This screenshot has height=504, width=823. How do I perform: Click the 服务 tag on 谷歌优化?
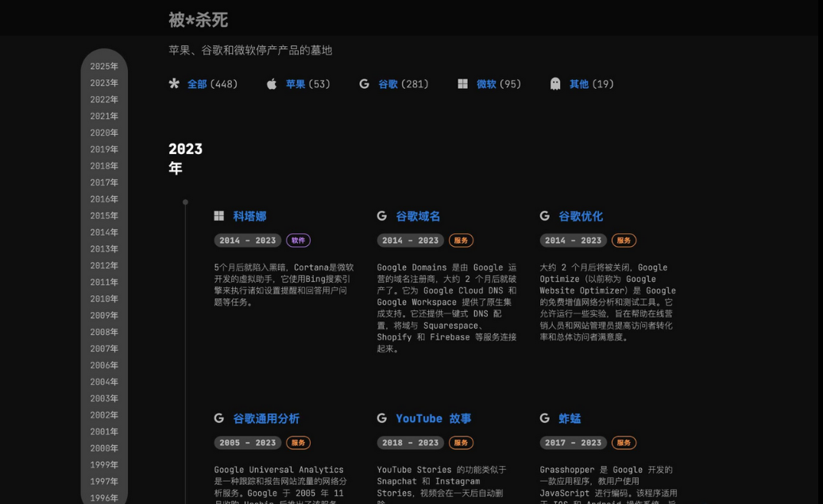click(x=624, y=240)
